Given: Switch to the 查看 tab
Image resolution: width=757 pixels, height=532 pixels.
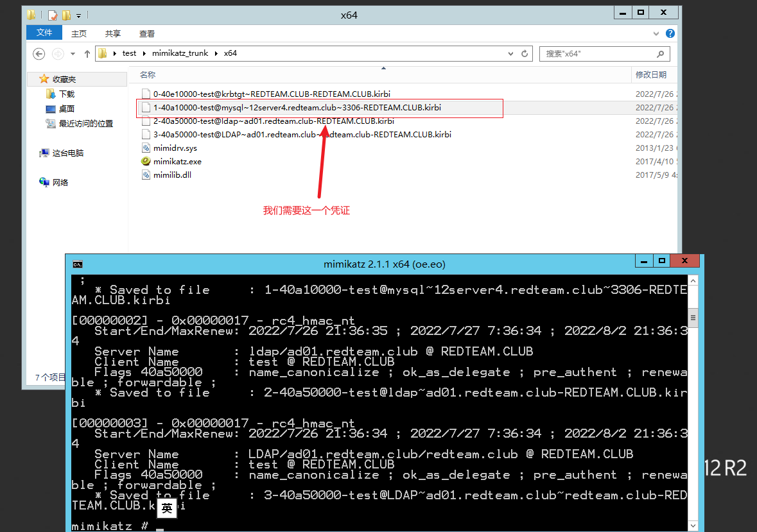Looking at the screenshot, I should [147, 33].
